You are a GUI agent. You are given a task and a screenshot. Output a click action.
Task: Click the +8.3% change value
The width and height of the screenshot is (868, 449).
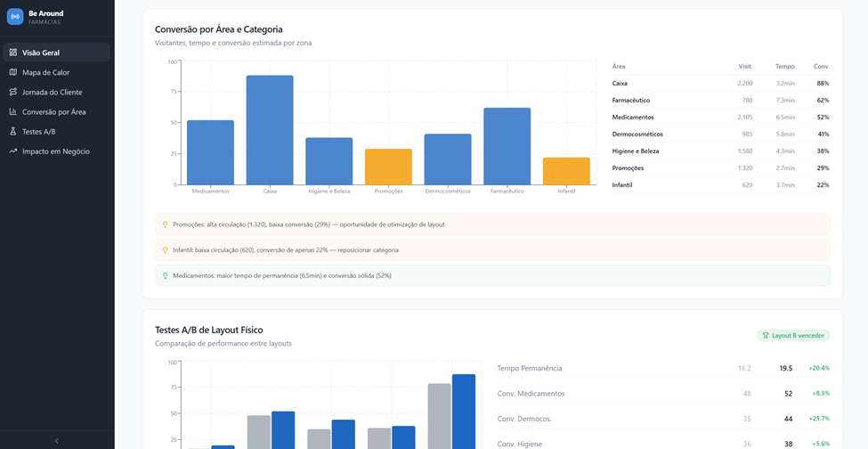click(x=821, y=394)
